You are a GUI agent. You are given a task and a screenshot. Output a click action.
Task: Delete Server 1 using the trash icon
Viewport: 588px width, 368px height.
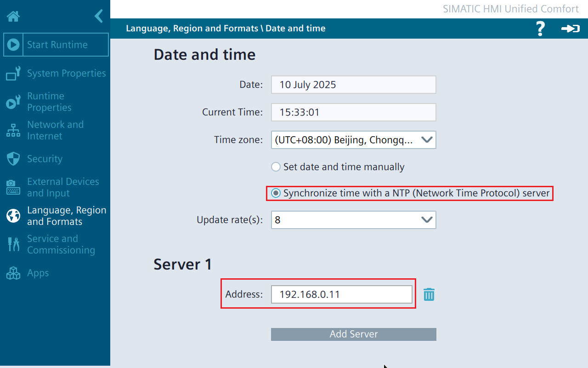[429, 294]
